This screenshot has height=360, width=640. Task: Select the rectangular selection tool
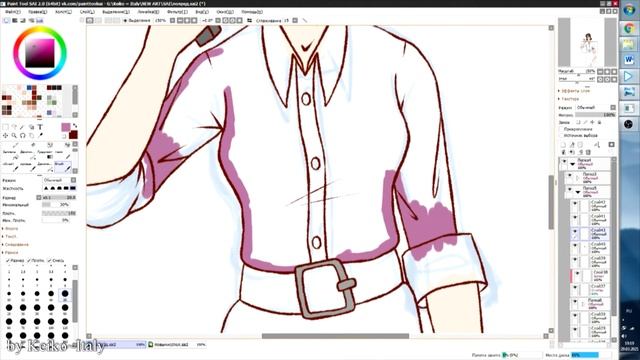[x=5, y=127]
